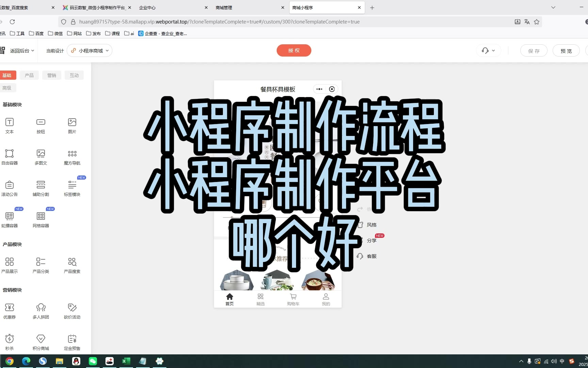Insert the 积分商城 points mall module
Screen dimensions: 588x368
click(41, 342)
